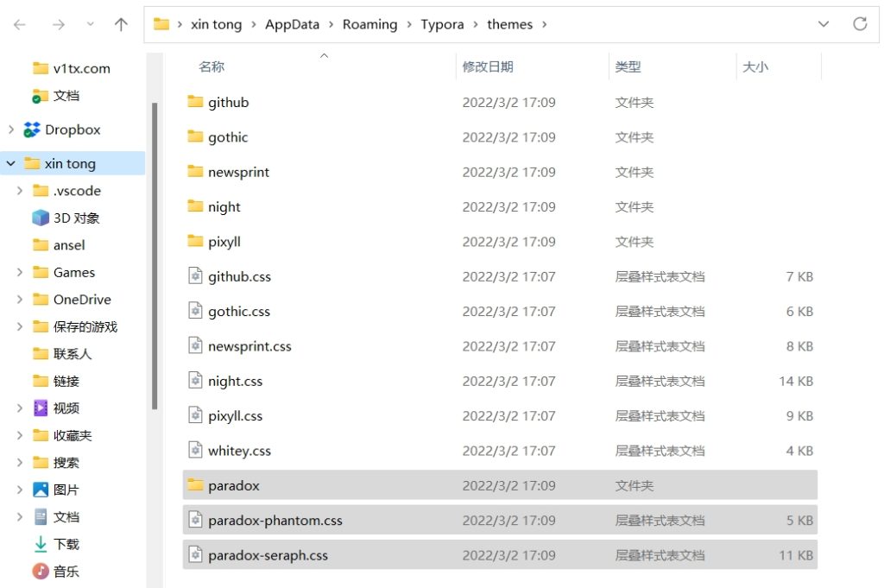884x588 pixels.
Task: Open chevron after themes breadcrumb
Action: [x=544, y=24]
